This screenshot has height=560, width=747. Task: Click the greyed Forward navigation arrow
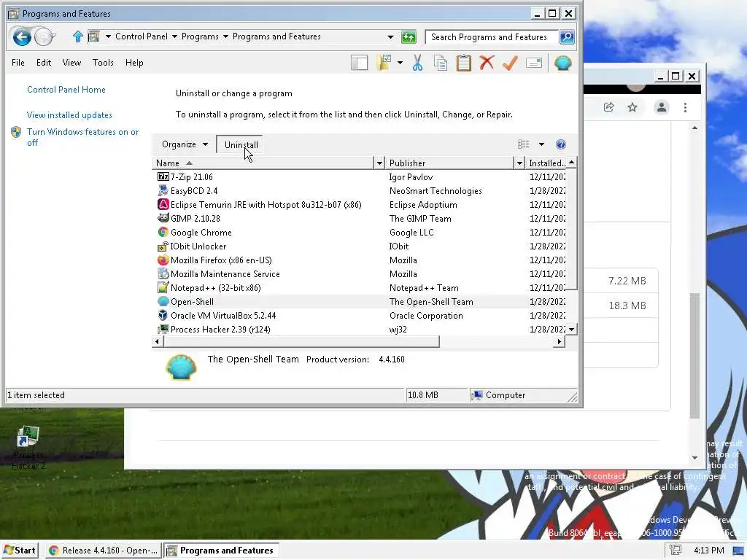tap(44, 36)
